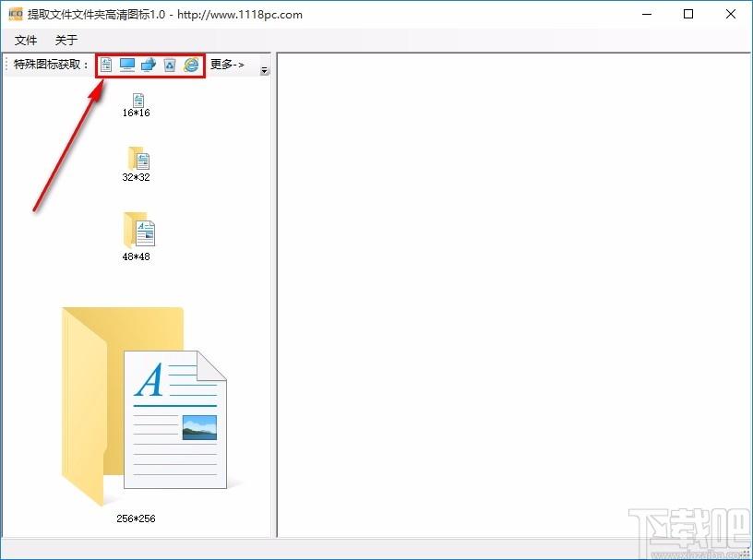
Task: Click the My Computer monitor icon
Action: [x=127, y=65]
